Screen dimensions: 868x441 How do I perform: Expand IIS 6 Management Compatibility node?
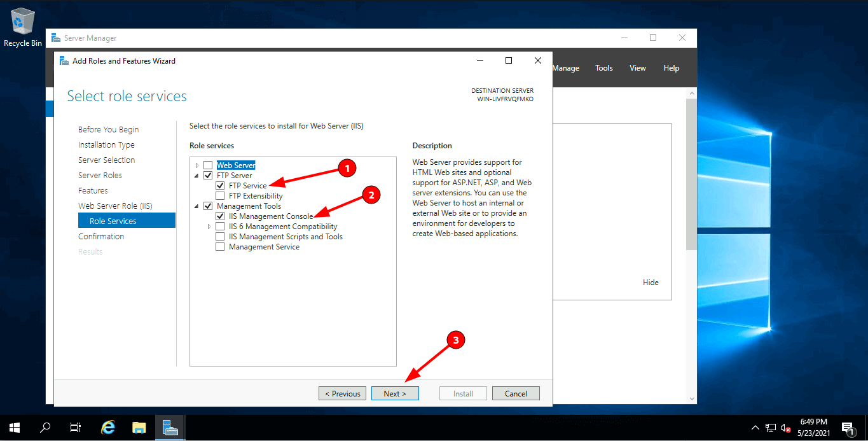(x=209, y=227)
